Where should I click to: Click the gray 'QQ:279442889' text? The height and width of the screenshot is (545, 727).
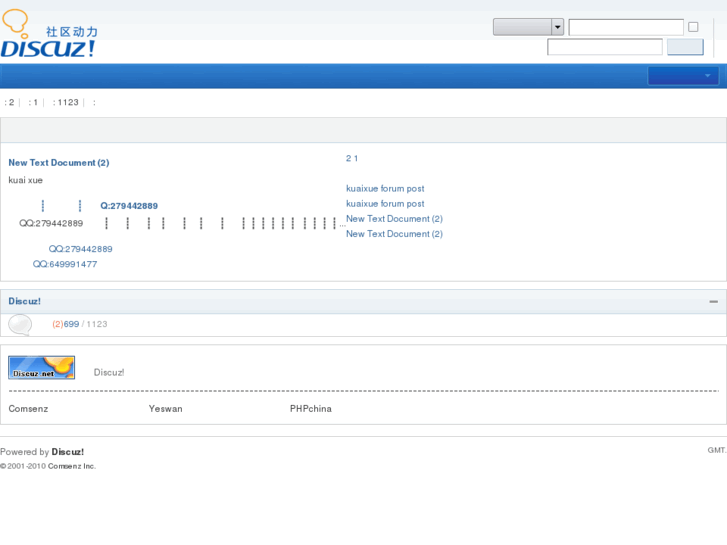[51, 224]
